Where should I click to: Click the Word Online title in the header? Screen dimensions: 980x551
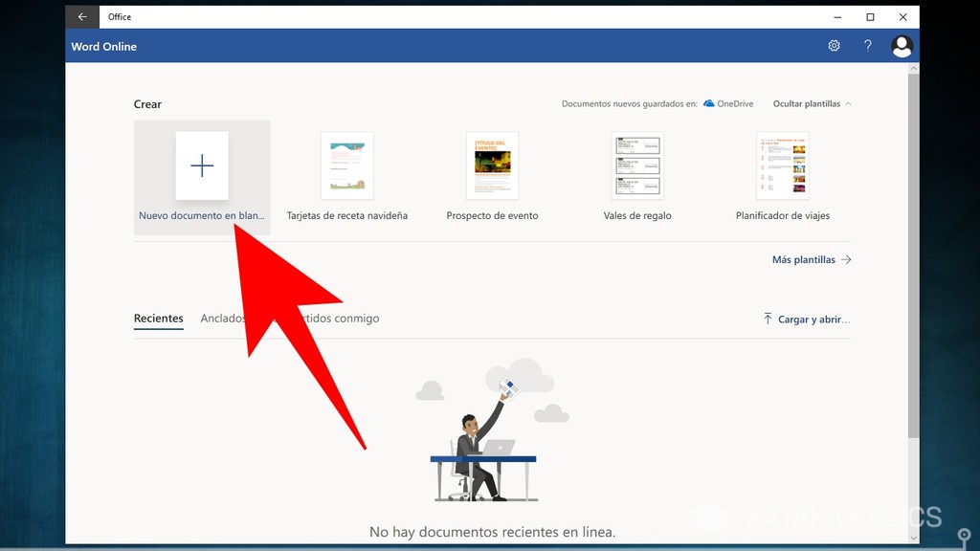(103, 46)
